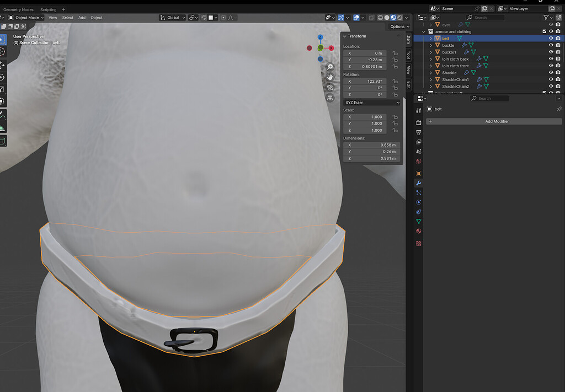Click the Location Z value field
This screenshot has height=392, width=565.
tap(365, 67)
